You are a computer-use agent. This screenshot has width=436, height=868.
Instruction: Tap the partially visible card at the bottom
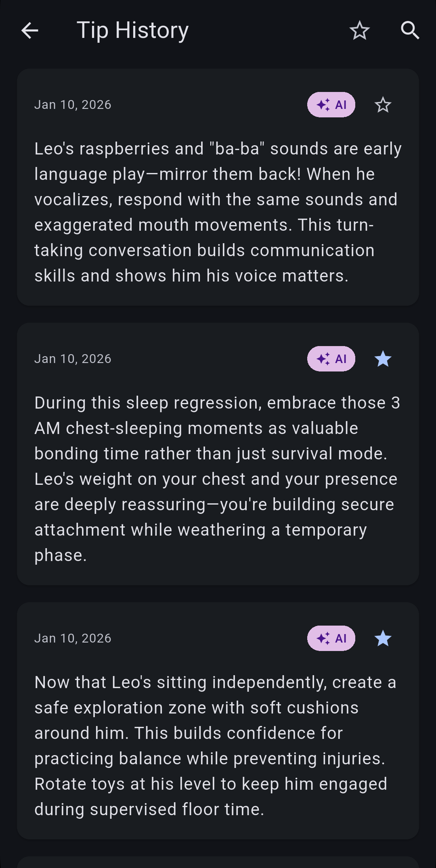[x=218, y=862]
